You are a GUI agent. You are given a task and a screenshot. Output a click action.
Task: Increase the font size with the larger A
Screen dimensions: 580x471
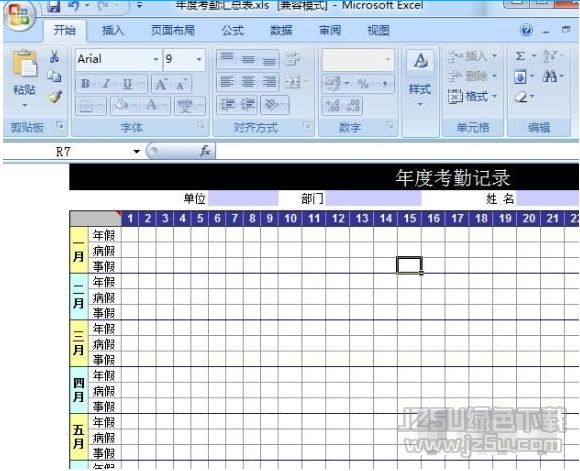click(161, 84)
